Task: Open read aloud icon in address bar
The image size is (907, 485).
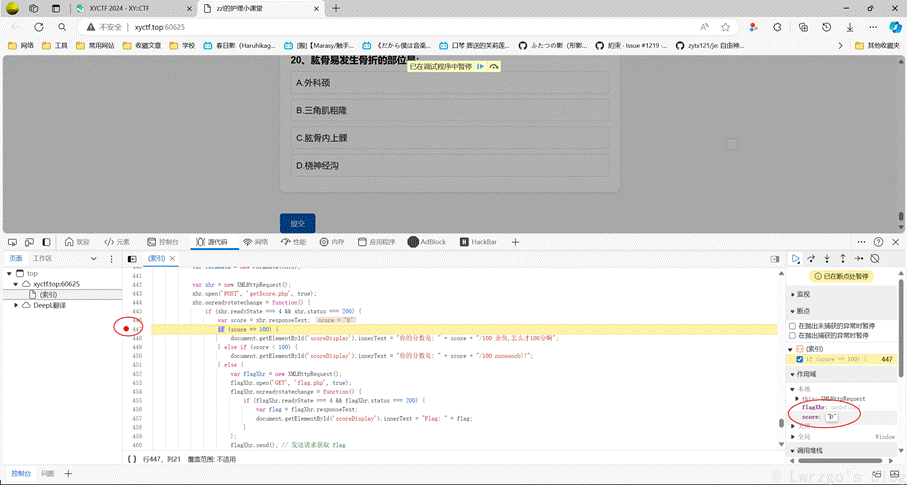Action: coord(704,27)
